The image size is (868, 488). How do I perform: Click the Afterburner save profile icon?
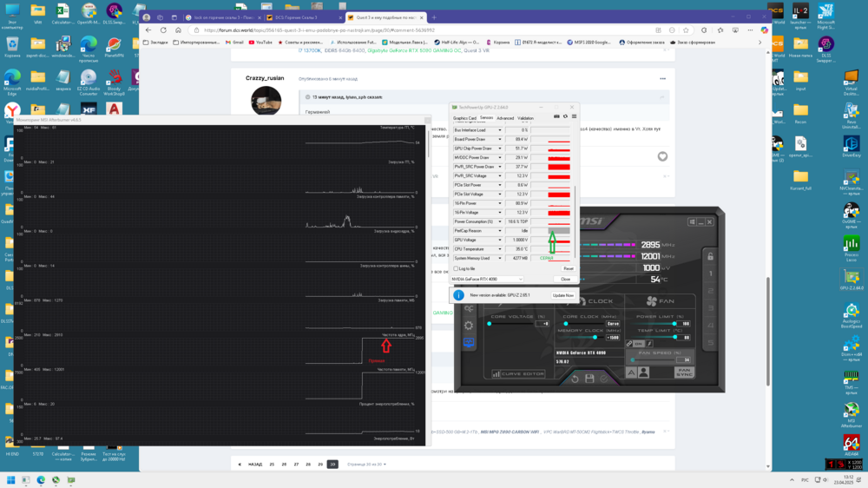coord(589,379)
